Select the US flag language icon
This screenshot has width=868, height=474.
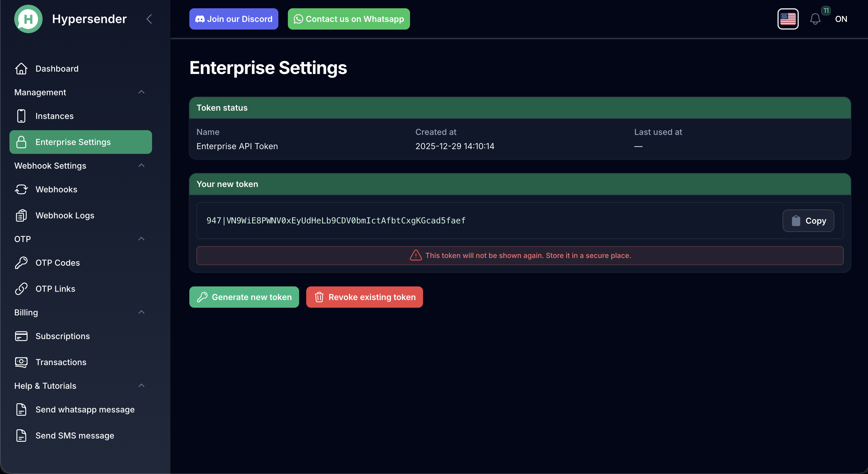pyautogui.click(x=788, y=19)
